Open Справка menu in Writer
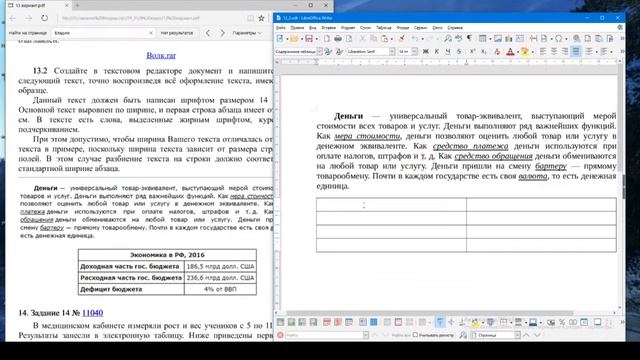Viewport: 640px width, 360px height. [x=455, y=28]
